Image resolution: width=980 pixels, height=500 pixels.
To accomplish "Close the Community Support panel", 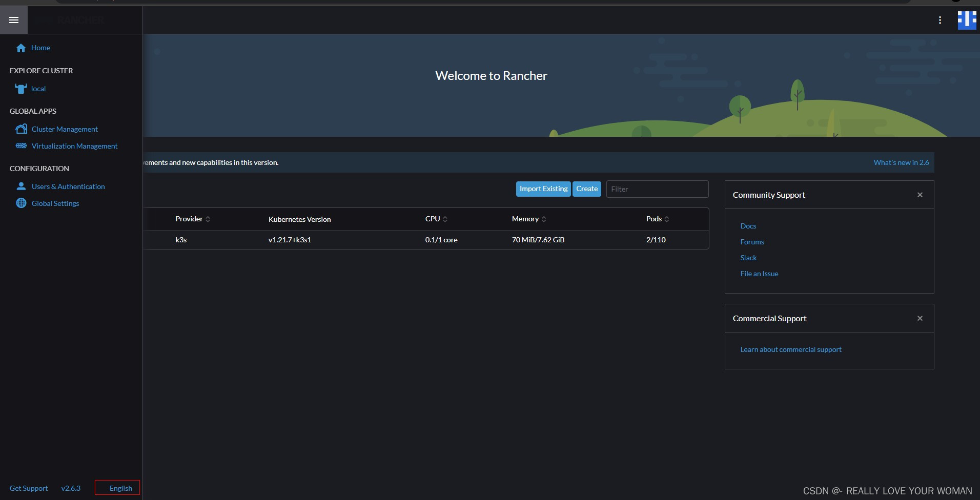I will pyautogui.click(x=920, y=195).
